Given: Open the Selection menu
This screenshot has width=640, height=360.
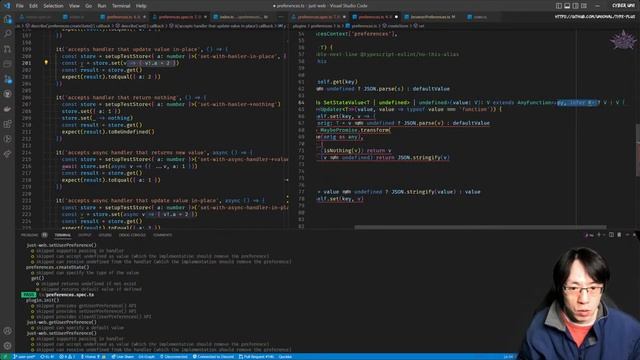Looking at the screenshot, I should tap(53, 6).
